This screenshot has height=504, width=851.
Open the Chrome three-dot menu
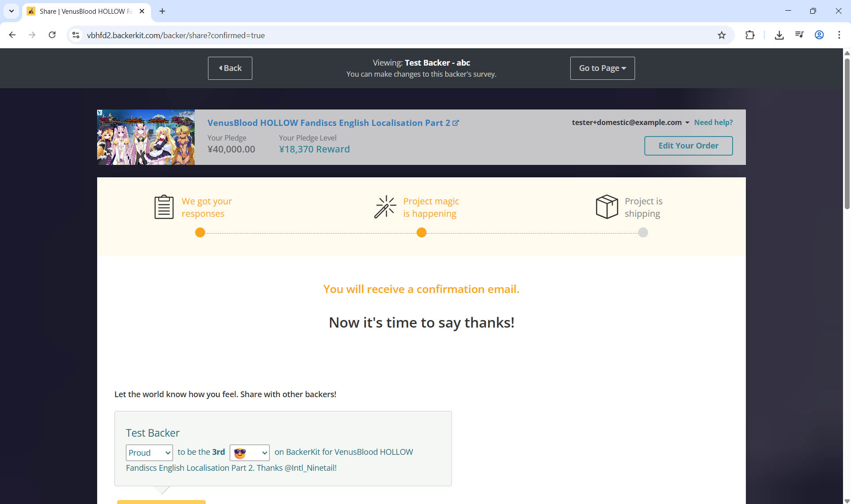(839, 35)
